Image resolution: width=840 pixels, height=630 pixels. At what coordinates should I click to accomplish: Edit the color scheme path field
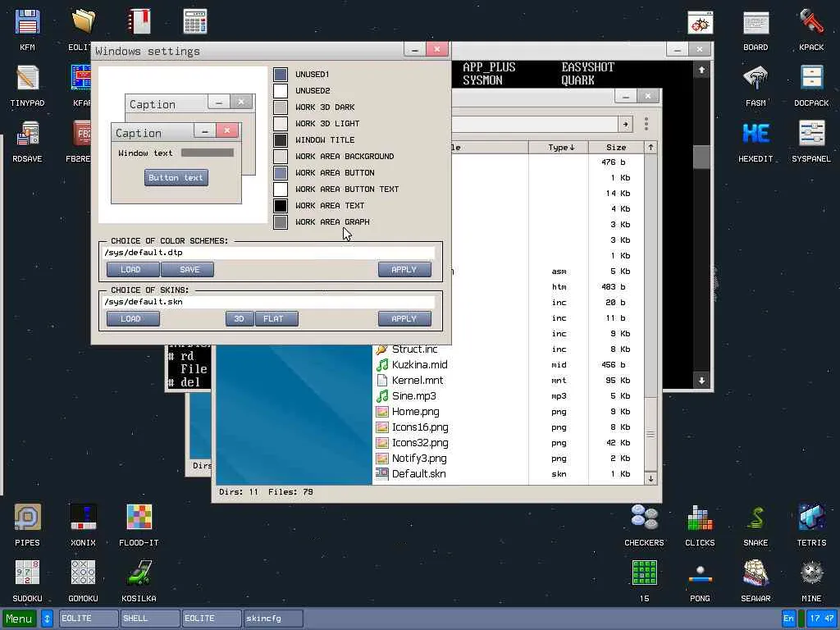click(268, 253)
